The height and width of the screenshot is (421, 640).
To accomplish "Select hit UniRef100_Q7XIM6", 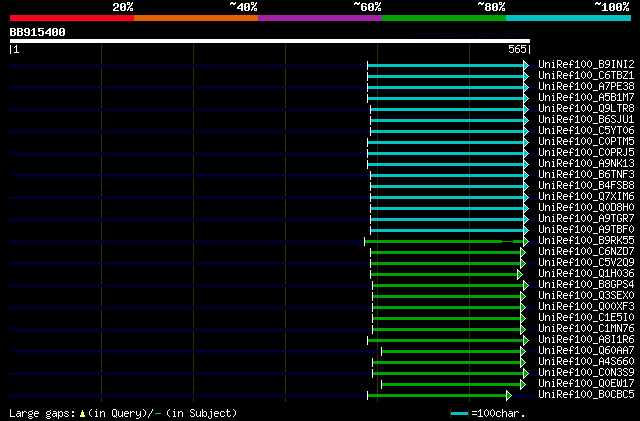I will (586, 197).
